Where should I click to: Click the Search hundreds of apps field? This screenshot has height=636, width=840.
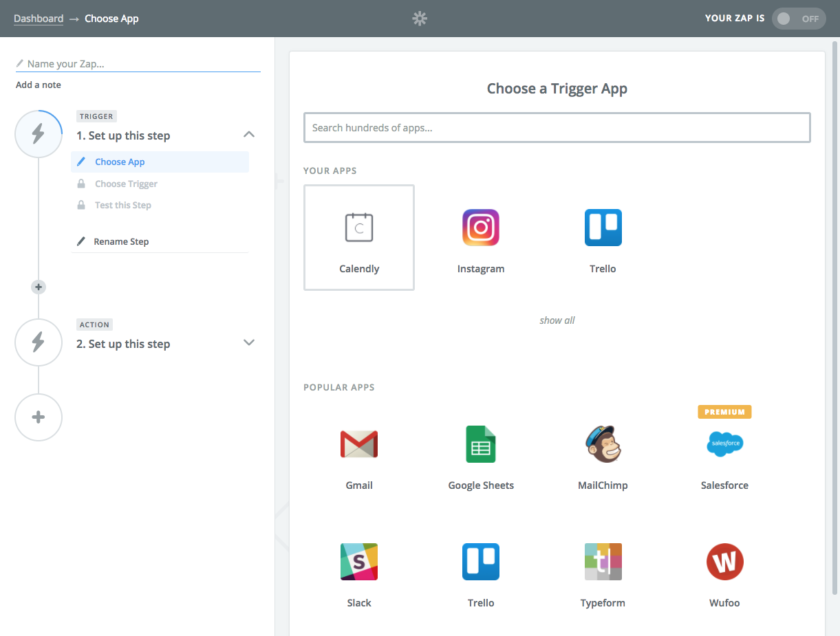pyautogui.click(x=557, y=128)
